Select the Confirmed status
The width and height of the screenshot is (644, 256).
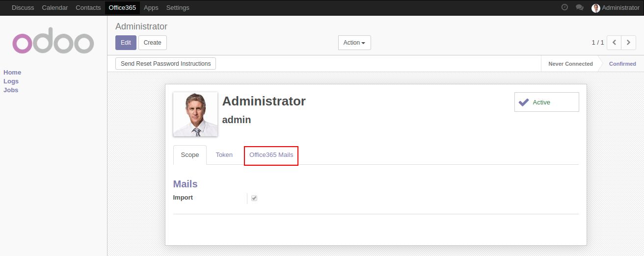(x=622, y=64)
